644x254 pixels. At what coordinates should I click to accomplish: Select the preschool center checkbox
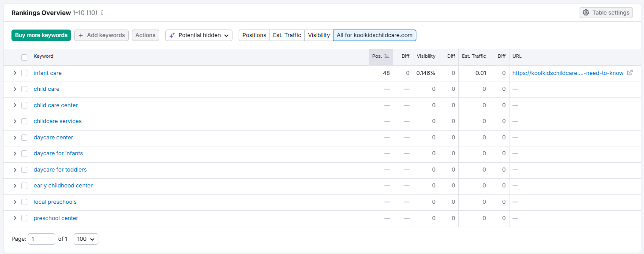24,218
